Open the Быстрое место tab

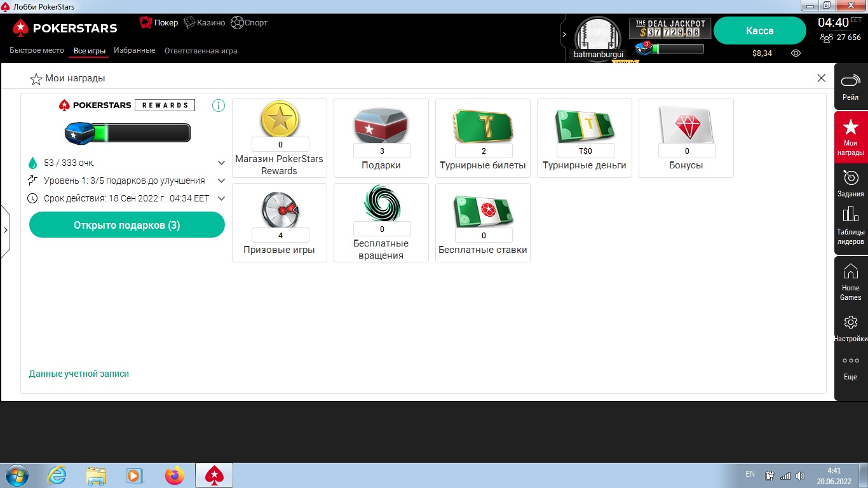(37, 50)
